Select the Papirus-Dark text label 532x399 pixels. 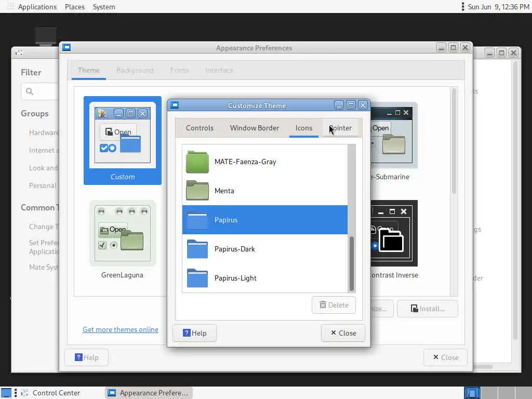234,249
